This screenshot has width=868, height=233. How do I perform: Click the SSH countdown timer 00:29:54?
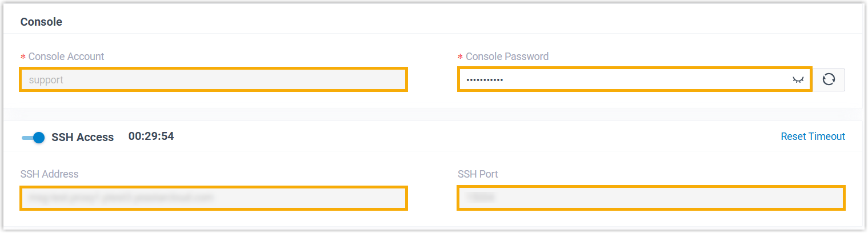pos(151,136)
